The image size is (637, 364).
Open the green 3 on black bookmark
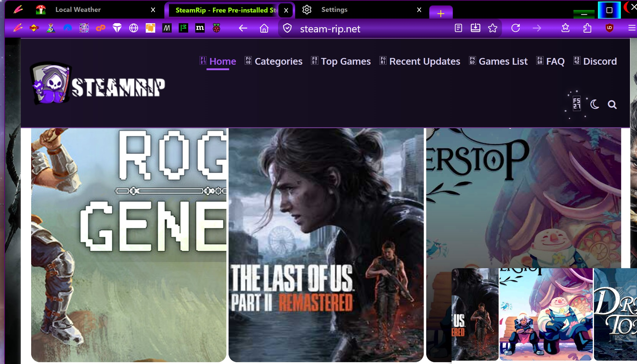(x=183, y=28)
